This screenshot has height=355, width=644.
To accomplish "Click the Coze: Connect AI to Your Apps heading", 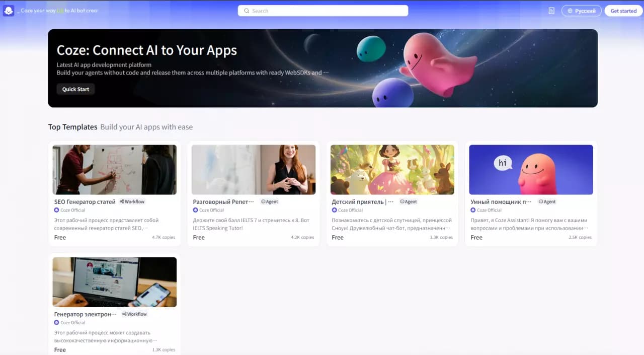I will (x=146, y=50).
